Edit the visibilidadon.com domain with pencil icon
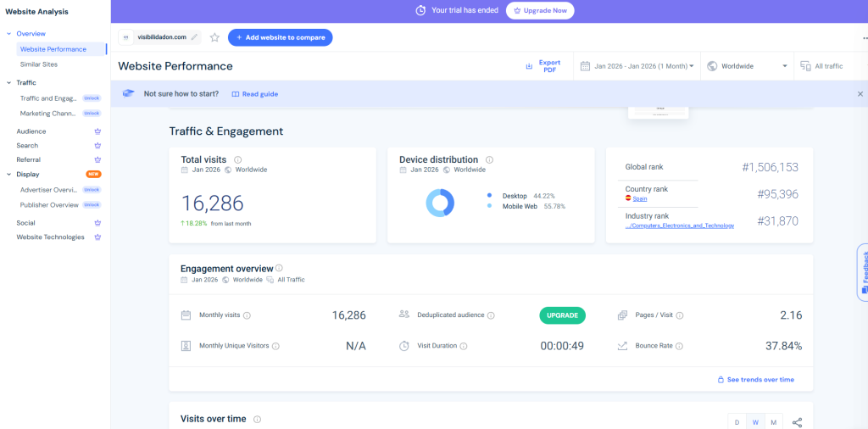Viewport: 868px width, 429px height. point(194,37)
